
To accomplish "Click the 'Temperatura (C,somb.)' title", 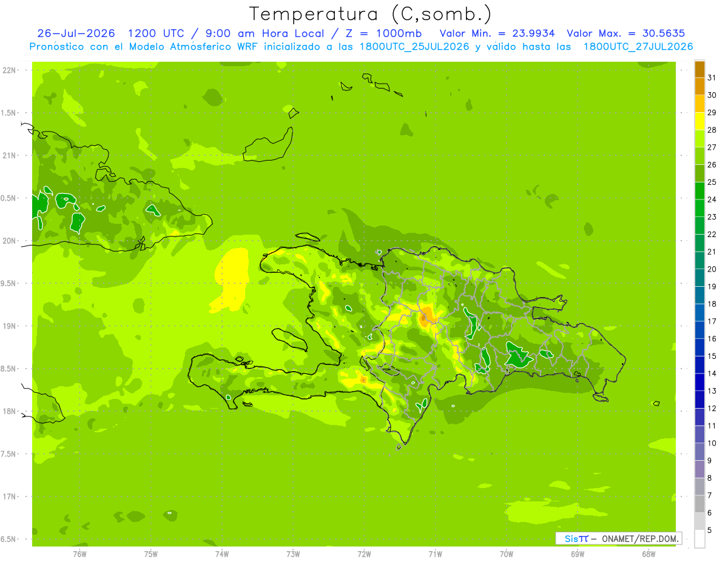I will click(370, 14).
